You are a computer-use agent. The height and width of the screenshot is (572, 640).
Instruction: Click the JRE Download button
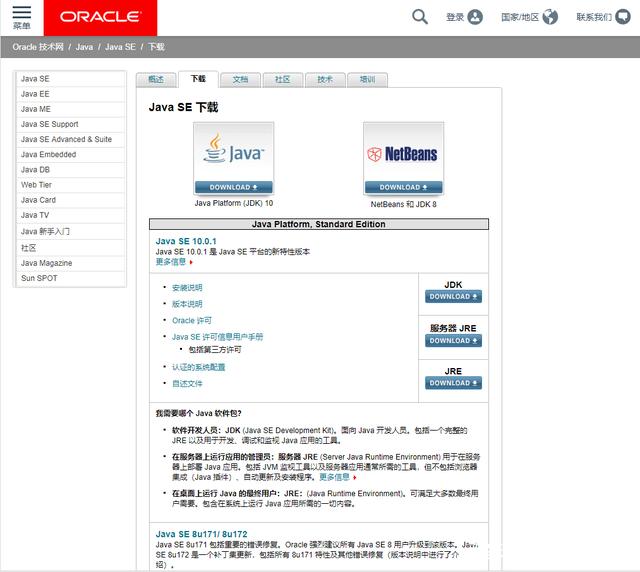(453, 383)
